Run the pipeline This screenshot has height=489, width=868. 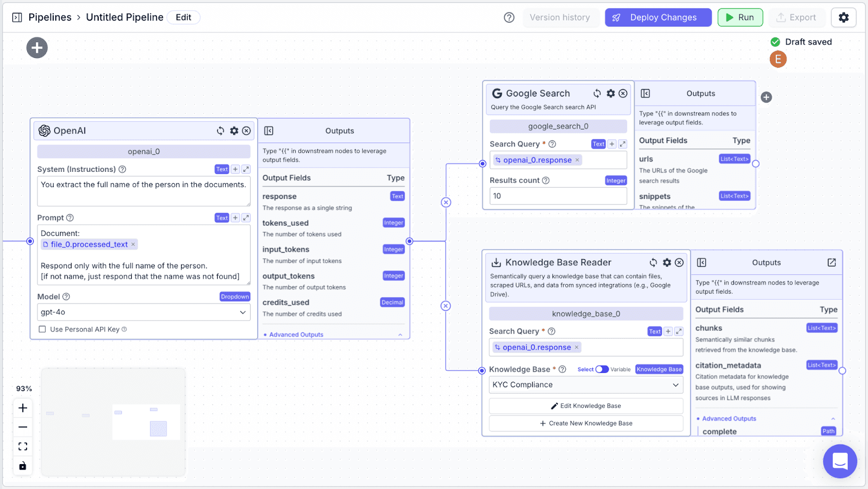point(740,17)
